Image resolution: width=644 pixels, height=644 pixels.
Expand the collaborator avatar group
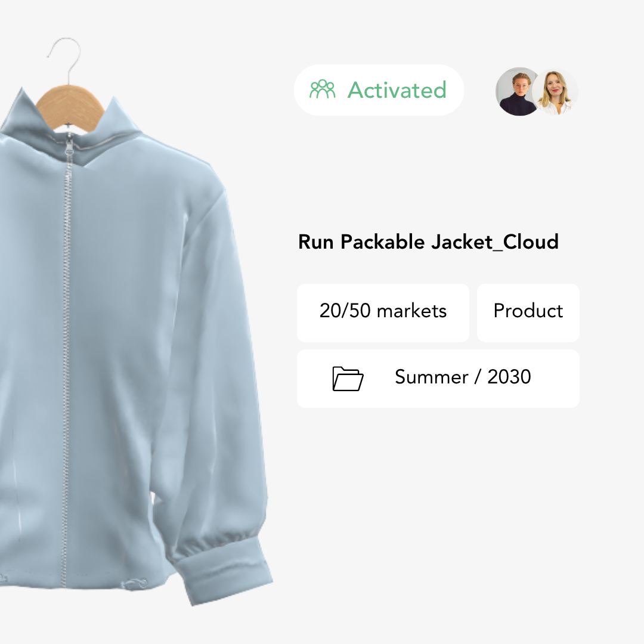pos(537,91)
